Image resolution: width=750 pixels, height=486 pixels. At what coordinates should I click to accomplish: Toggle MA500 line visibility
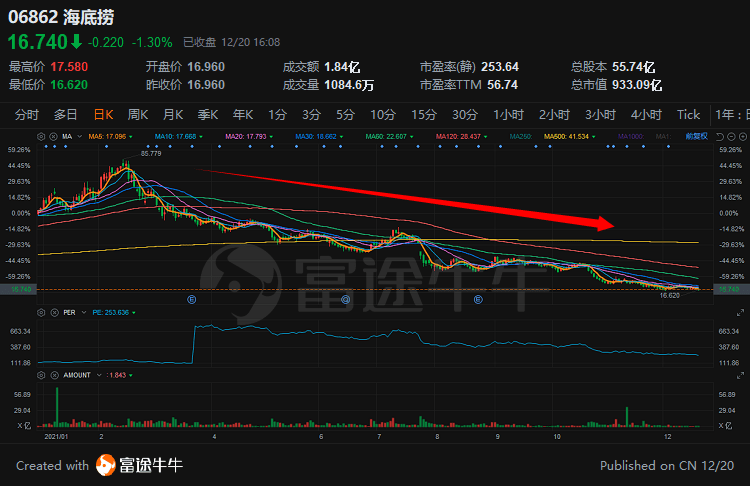click(570, 137)
